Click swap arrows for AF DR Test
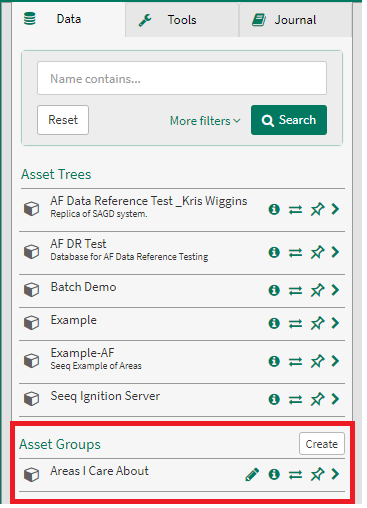This screenshot has height=508, width=367. 295,253
